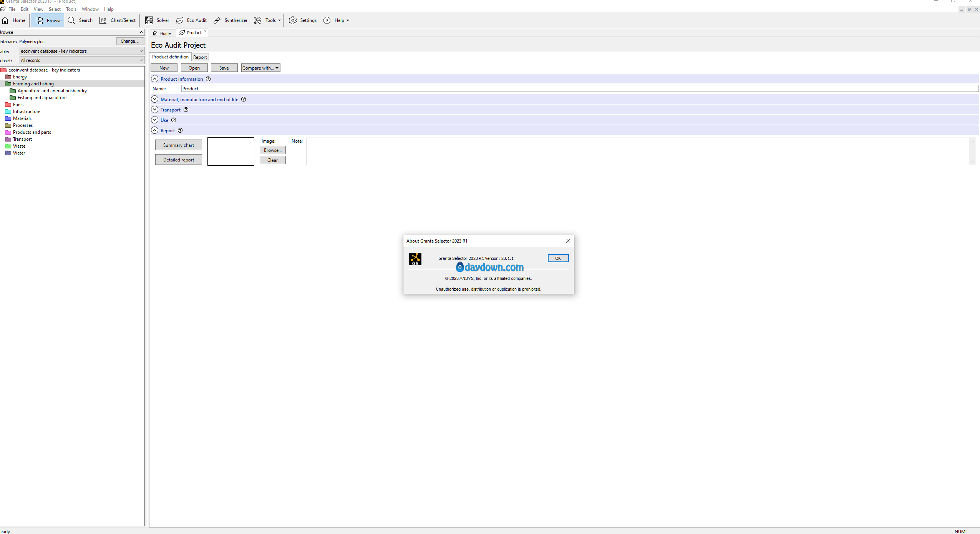The width and height of the screenshot is (980, 534).
Task: Click the Use section help icon
Action: (x=174, y=120)
